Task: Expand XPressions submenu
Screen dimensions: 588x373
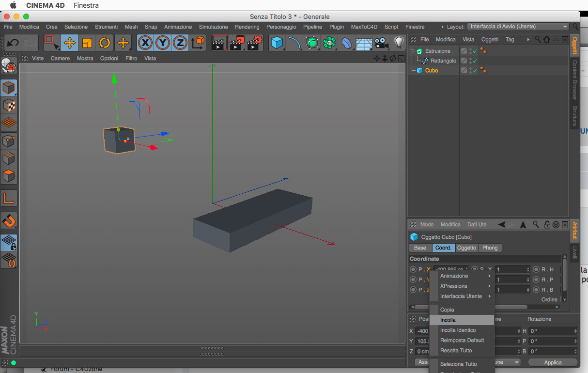Action: pos(462,286)
